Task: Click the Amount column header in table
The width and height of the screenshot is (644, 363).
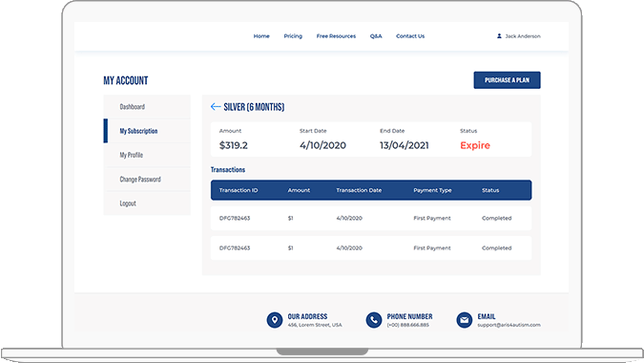Action: coord(299,190)
